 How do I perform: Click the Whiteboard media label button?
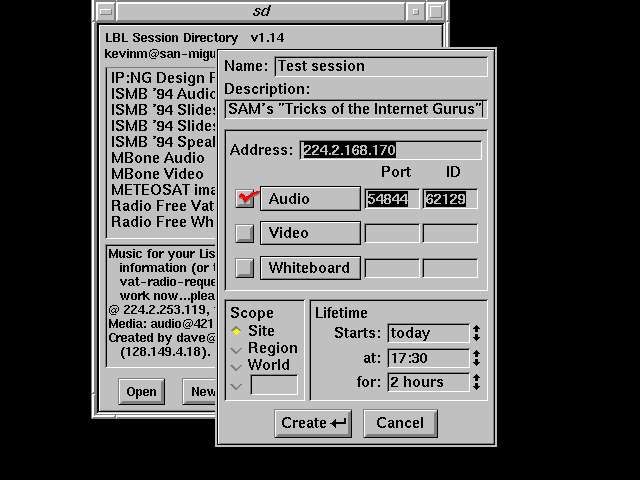(310, 268)
